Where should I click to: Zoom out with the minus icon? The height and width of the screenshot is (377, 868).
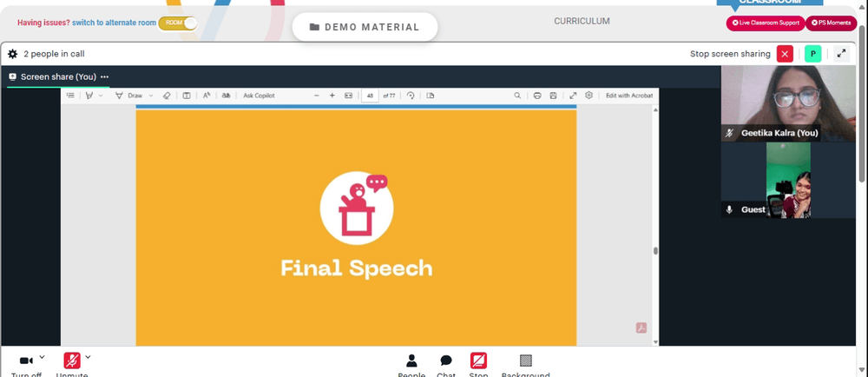coord(317,96)
